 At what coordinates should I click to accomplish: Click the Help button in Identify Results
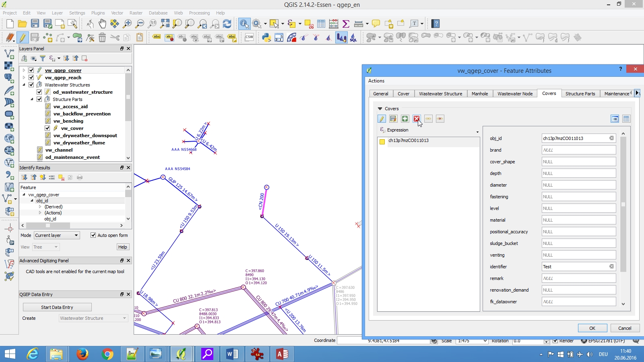click(123, 247)
